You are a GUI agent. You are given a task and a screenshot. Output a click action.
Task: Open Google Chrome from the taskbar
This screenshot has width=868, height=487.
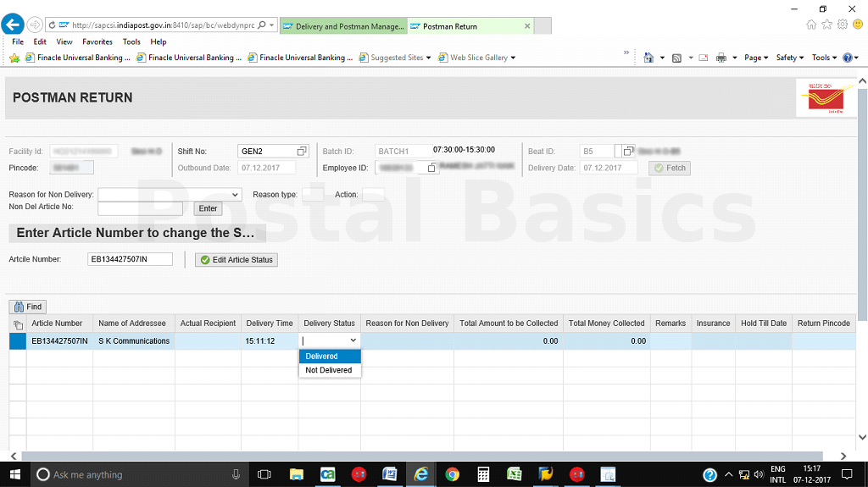[452, 474]
